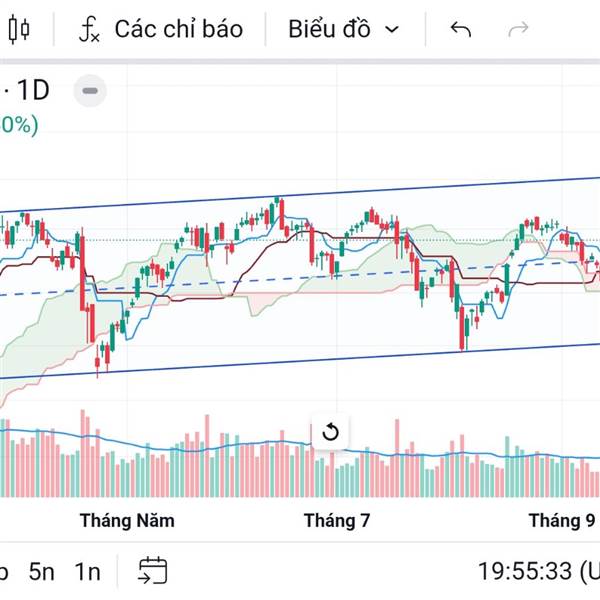
Task: Click the chevron next to Biểu đồ
Action: point(391,29)
